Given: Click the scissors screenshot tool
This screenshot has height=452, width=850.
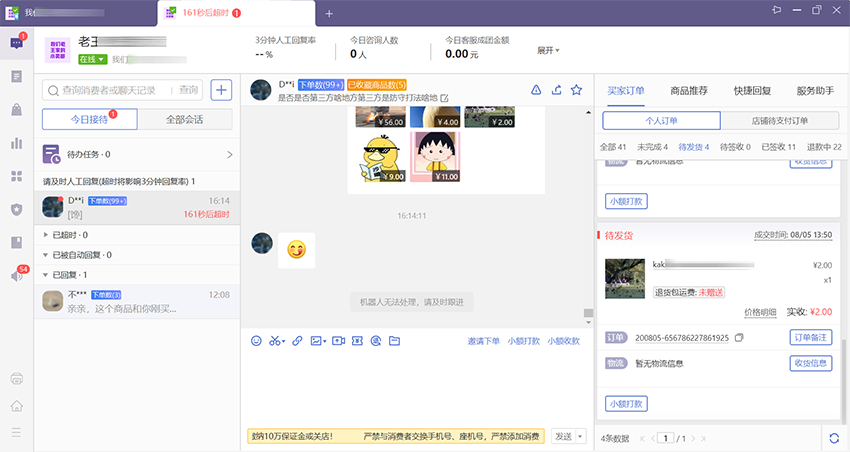Looking at the screenshot, I should point(276,341).
